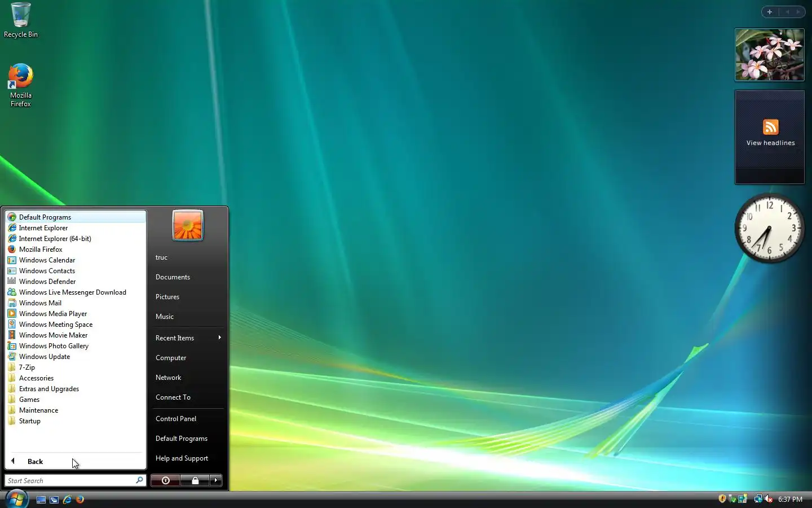Screen dimensions: 812x508
Task: Click the user account picture
Action: [x=188, y=225]
